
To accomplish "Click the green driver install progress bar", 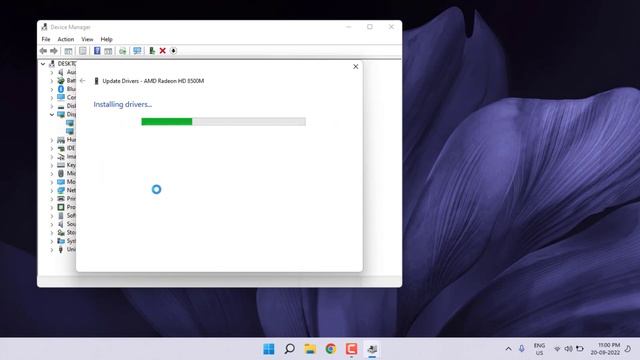I will pyautogui.click(x=223, y=121).
